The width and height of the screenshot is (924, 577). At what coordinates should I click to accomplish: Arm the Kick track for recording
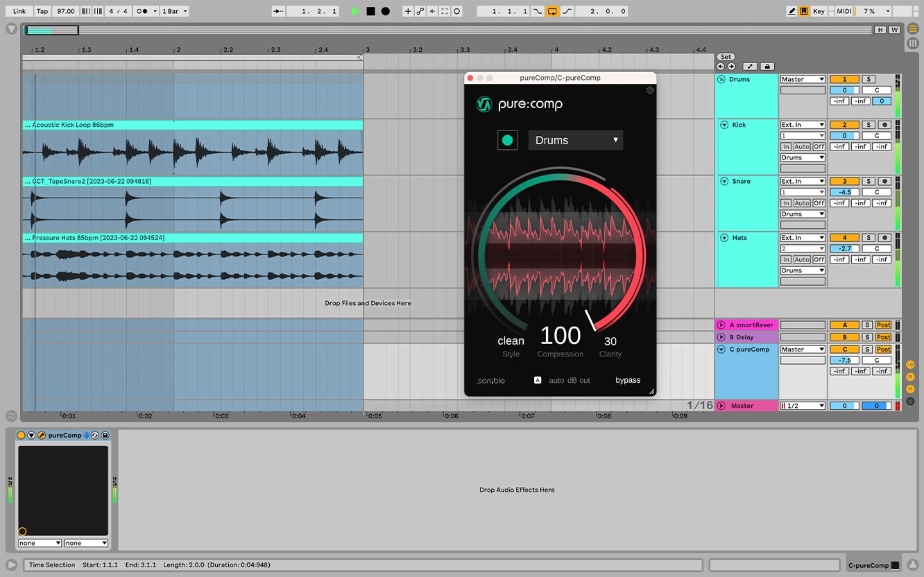point(884,125)
